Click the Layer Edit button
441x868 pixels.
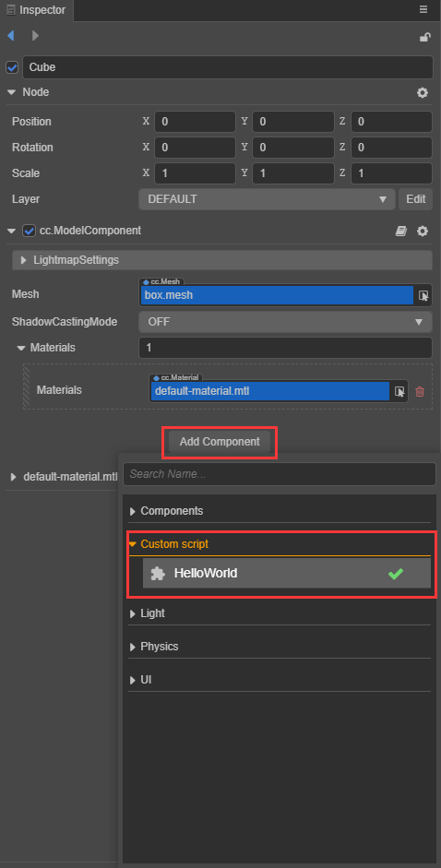tap(415, 199)
